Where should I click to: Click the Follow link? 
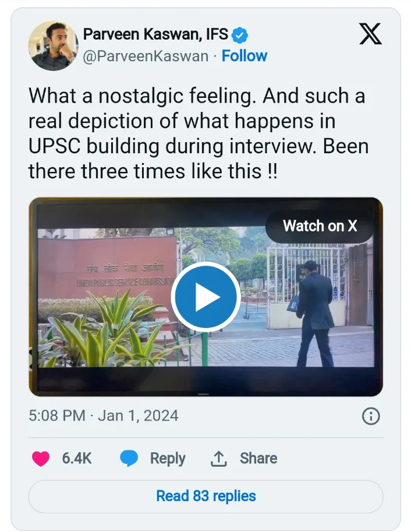[x=245, y=56]
